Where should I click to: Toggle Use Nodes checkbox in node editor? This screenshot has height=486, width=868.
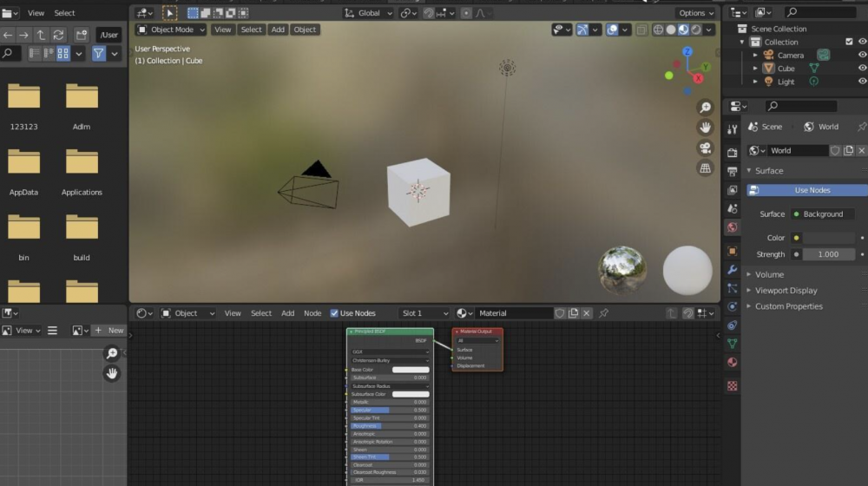(x=334, y=313)
